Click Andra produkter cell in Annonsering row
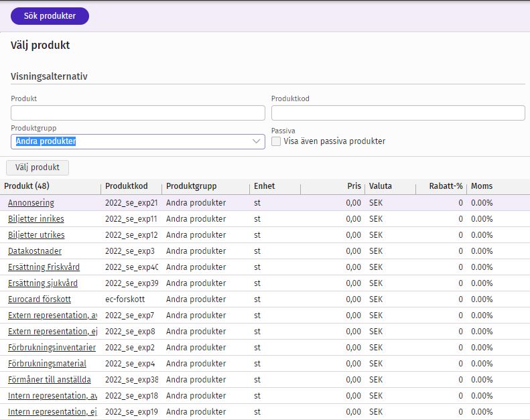Screen dimensions: 530x420 (196, 203)
